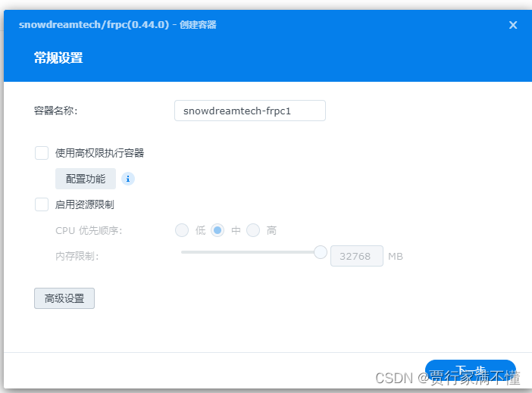Select 中 CPU priority radio button
The height and width of the screenshot is (393, 532).
(217, 230)
